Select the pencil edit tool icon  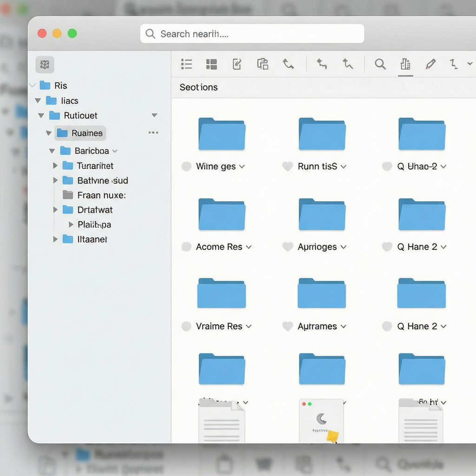point(430,64)
